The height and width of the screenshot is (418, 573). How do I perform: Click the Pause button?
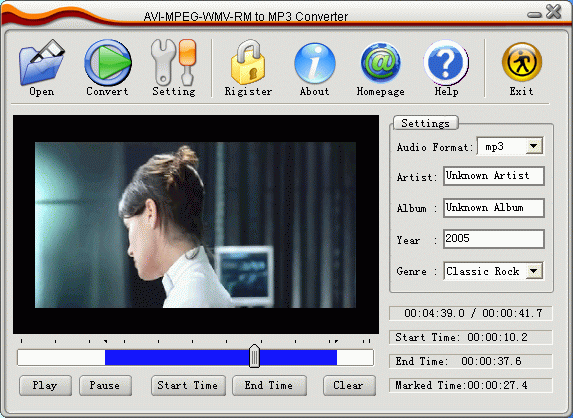(105, 385)
